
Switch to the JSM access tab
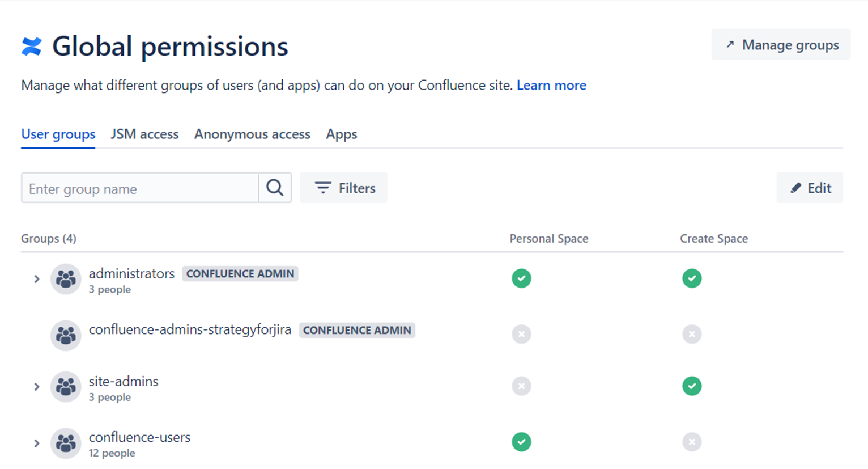144,134
